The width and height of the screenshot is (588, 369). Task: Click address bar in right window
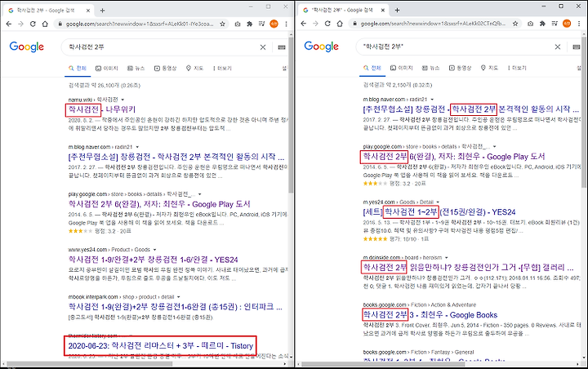[x=434, y=23]
